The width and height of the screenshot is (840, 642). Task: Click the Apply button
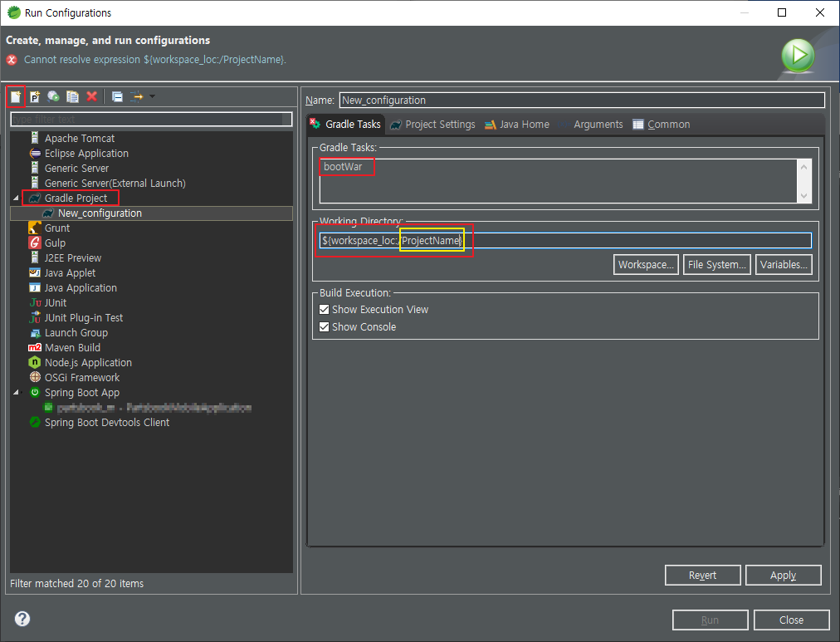[x=784, y=575]
